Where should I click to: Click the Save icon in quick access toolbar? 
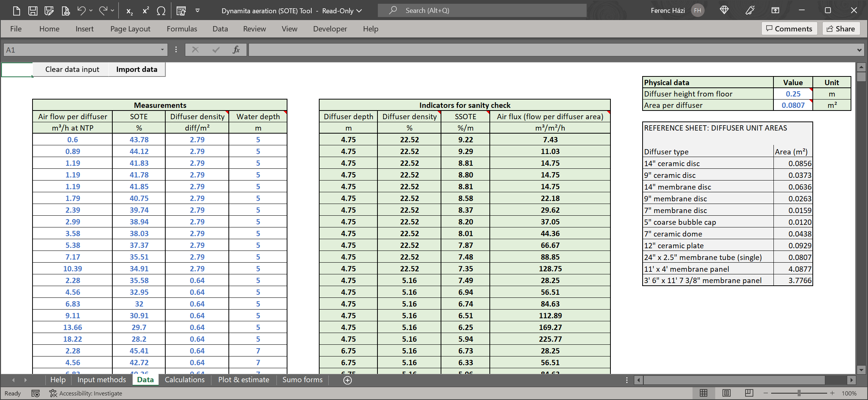(x=33, y=11)
